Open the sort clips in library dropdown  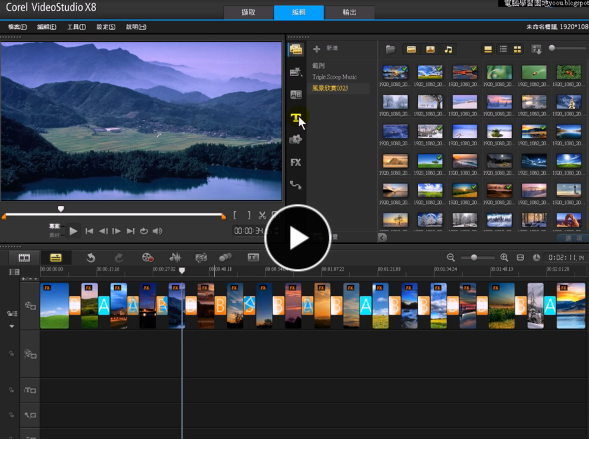pos(536,49)
